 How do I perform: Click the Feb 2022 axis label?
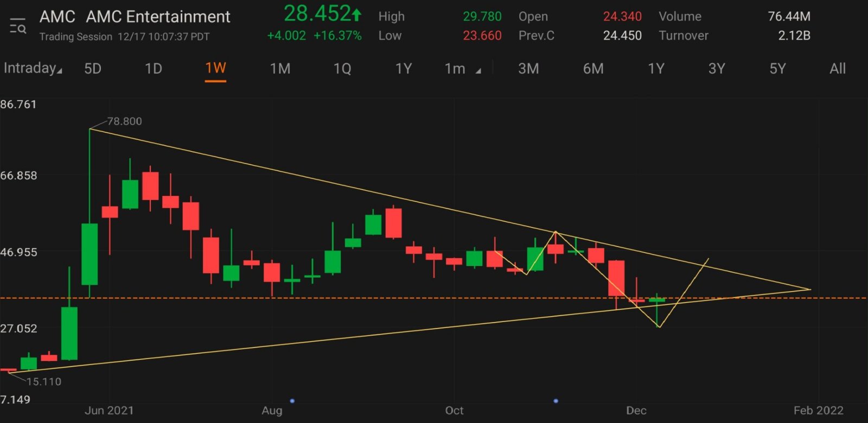(819, 411)
